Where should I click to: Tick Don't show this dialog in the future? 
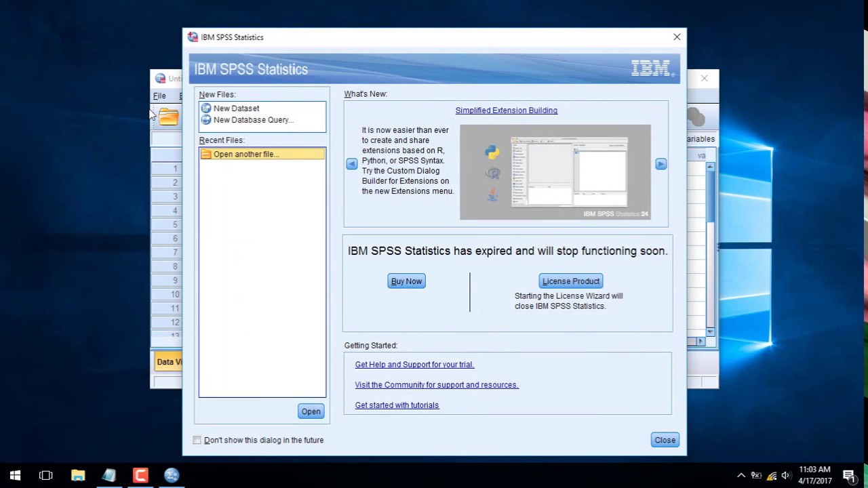(197, 441)
